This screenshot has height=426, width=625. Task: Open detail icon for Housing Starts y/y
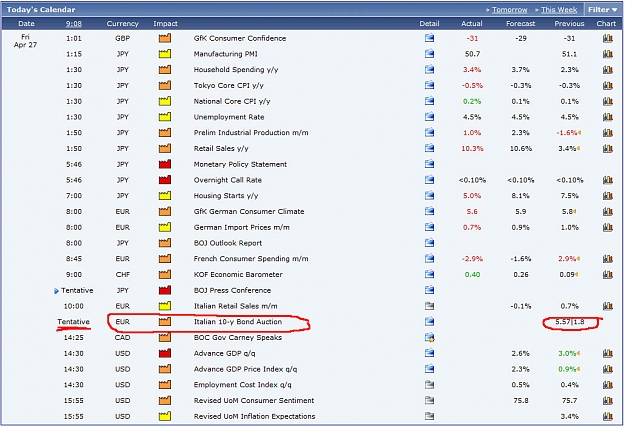pyautogui.click(x=429, y=196)
